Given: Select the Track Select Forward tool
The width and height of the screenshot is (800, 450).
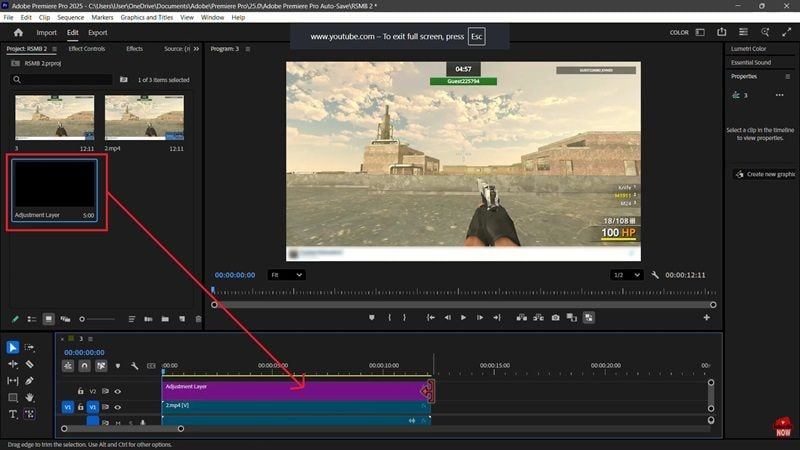Looking at the screenshot, I should 30,347.
